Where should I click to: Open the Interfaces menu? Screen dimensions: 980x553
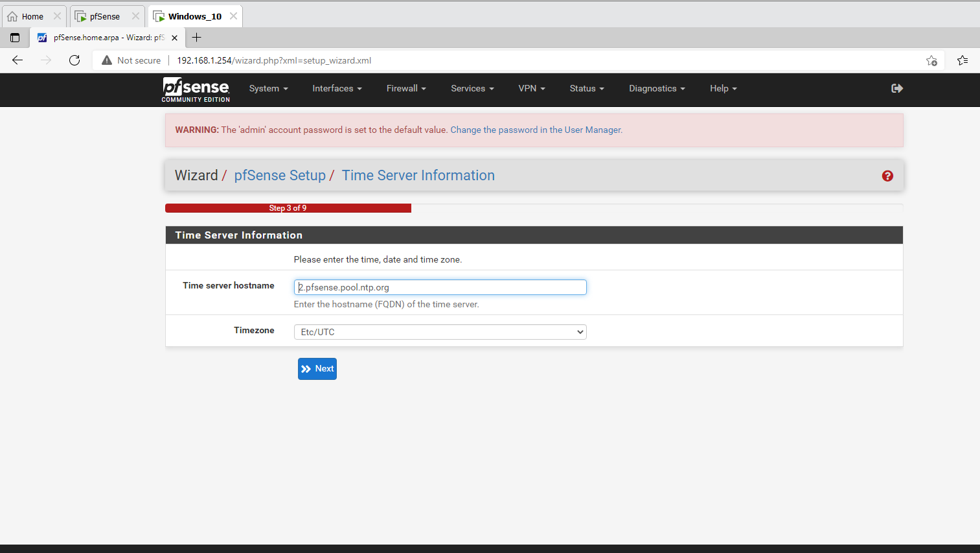(337, 88)
